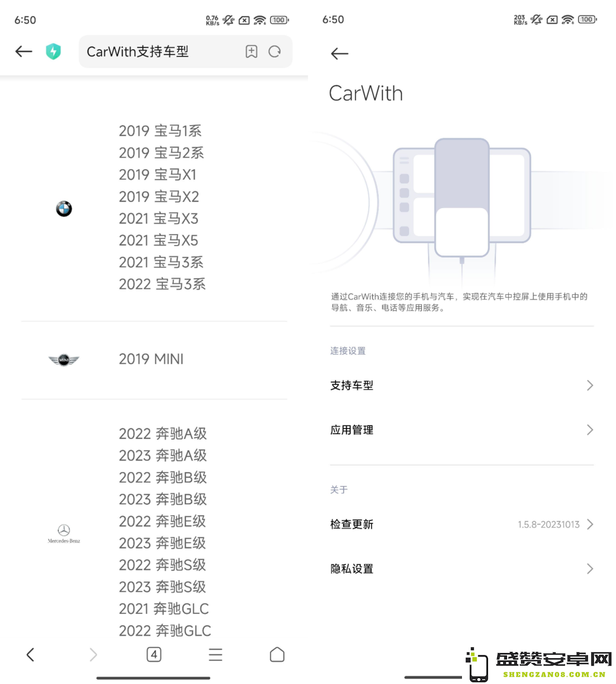
Task: Expand the chevron next to 支持车型
Action: click(590, 385)
